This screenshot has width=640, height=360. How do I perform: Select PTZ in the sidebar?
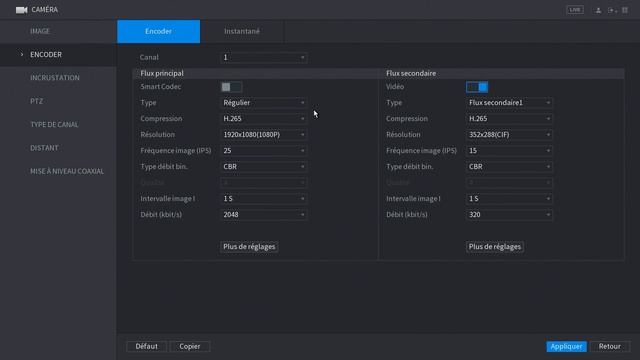pyautogui.click(x=58, y=101)
